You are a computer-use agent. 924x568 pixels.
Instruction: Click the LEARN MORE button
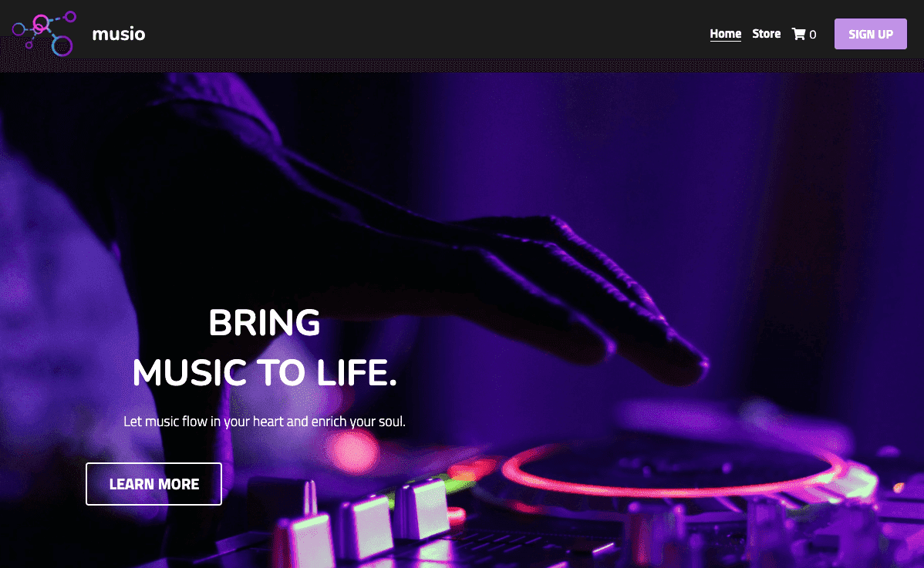pos(153,484)
